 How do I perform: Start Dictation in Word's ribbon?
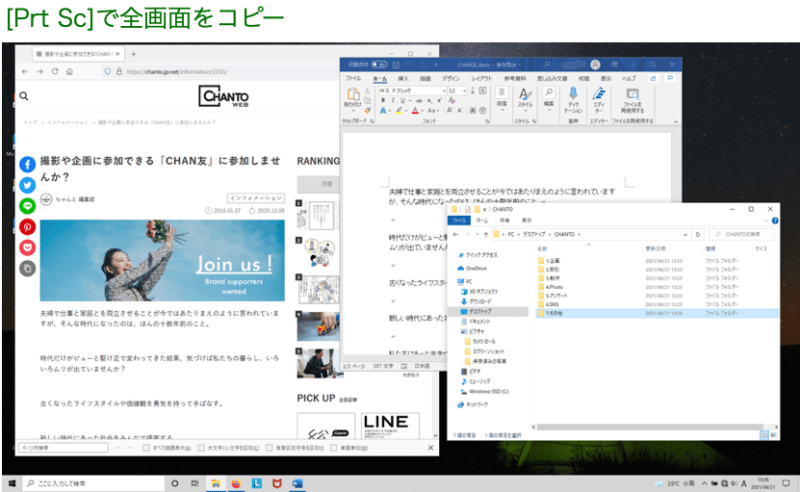[x=572, y=100]
